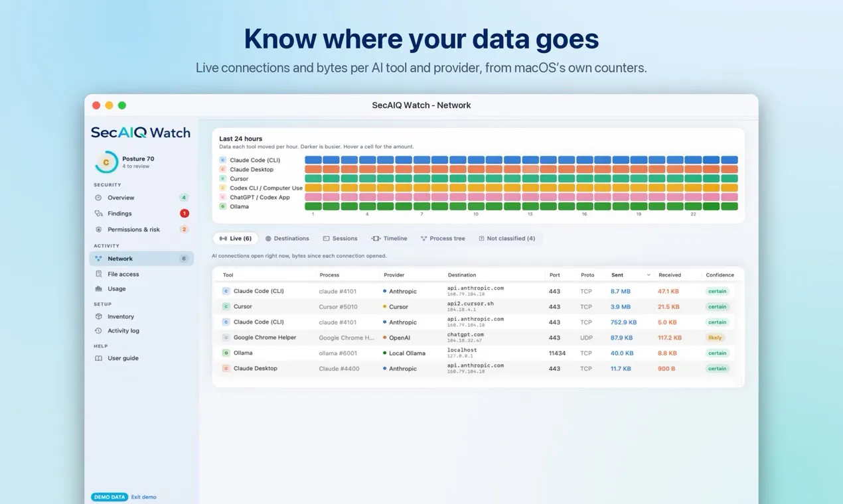Click the Exit demo link

[x=144, y=497]
